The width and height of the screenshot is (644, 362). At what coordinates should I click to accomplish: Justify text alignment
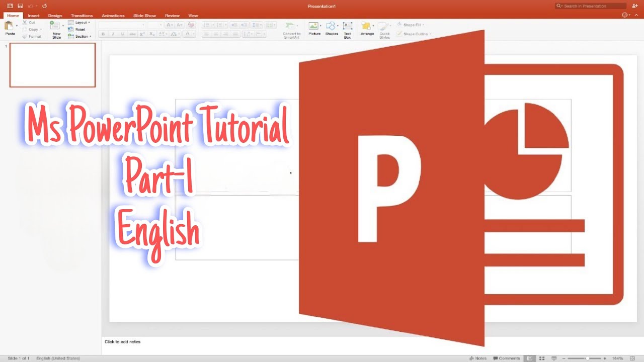tap(234, 34)
